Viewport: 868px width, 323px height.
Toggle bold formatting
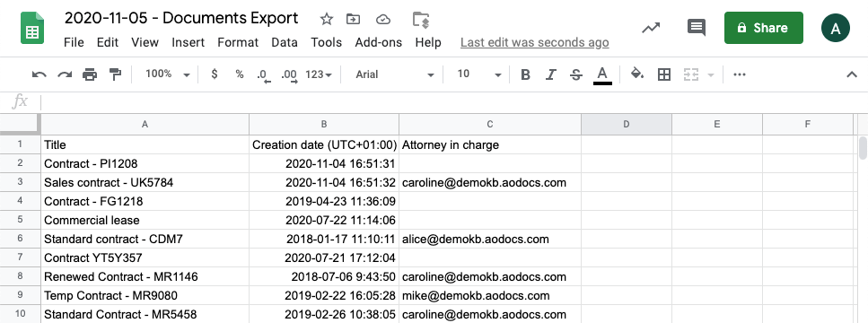click(525, 74)
